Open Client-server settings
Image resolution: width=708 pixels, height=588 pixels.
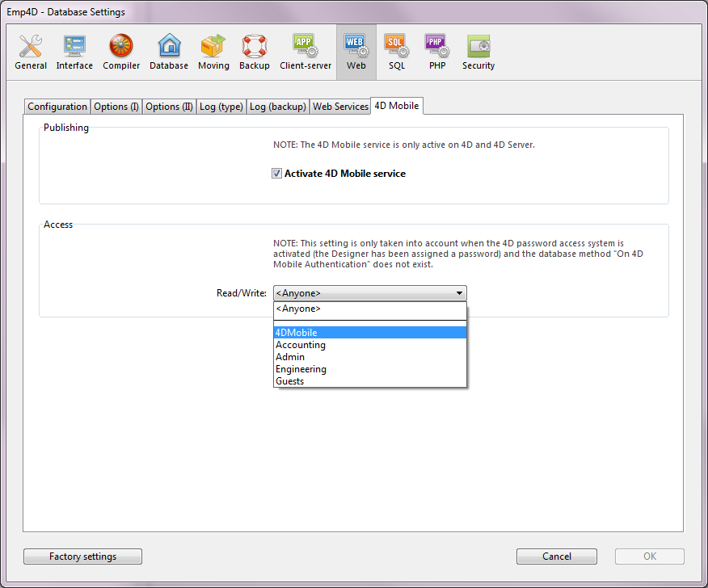(306, 52)
